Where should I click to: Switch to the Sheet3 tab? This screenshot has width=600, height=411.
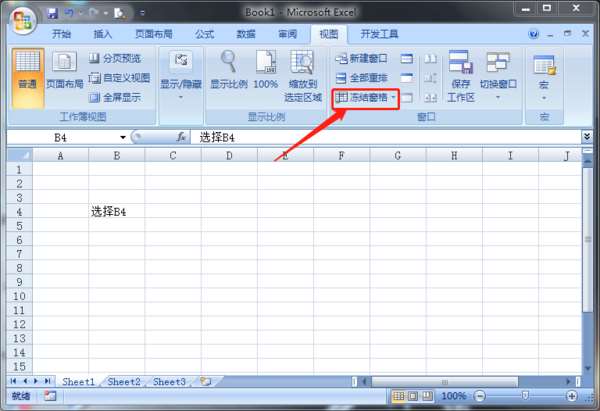(x=169, y=382)
